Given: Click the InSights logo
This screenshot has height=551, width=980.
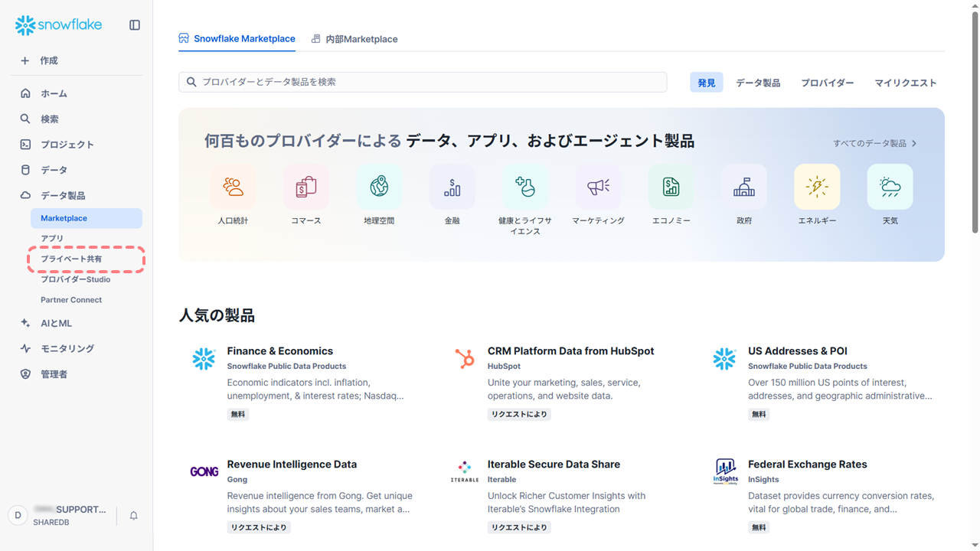Looking at the screenshot, I should pyautogui.click(x=725, y=471).
